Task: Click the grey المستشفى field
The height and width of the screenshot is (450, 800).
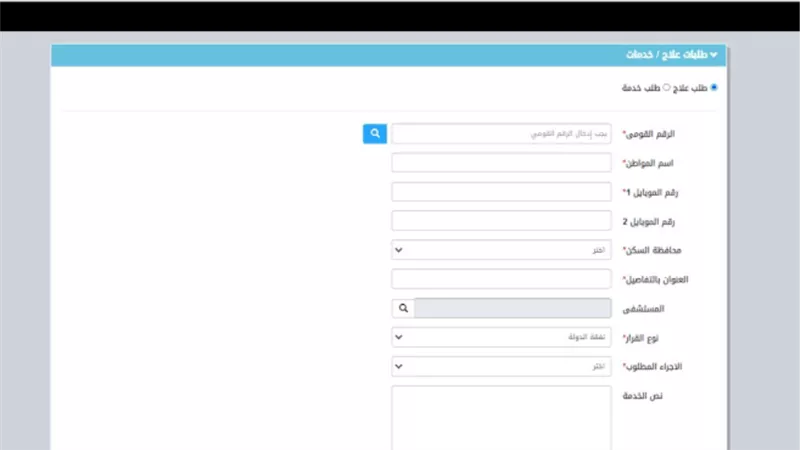Action: point(513,308)
